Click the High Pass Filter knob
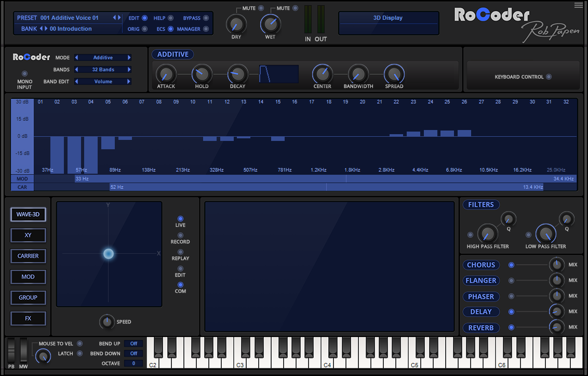The image size is (588, 376). 487,234
